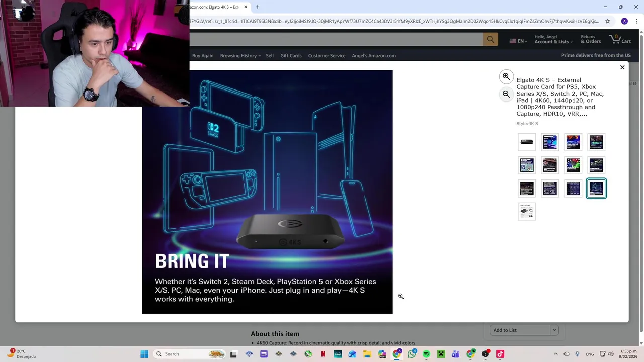Close the Amazon Elgato 4K S tab
Viewport: 644px width, 362px height.
(246, 7)
